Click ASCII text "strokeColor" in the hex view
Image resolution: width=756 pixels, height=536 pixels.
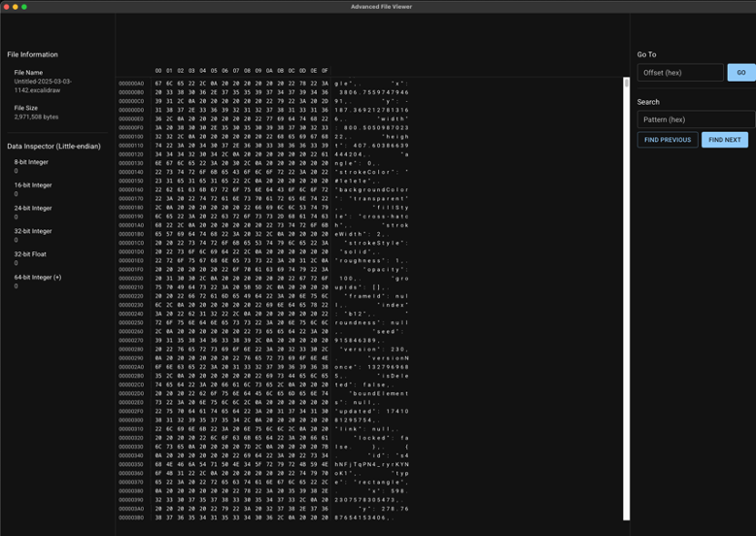pyautogui.click(x=364, y=173)
